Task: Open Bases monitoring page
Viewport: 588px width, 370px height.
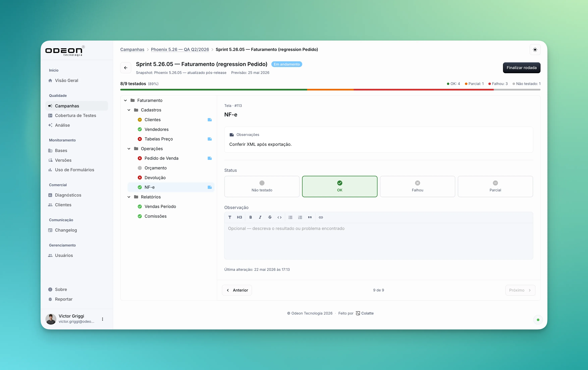Action: [77, 150]
